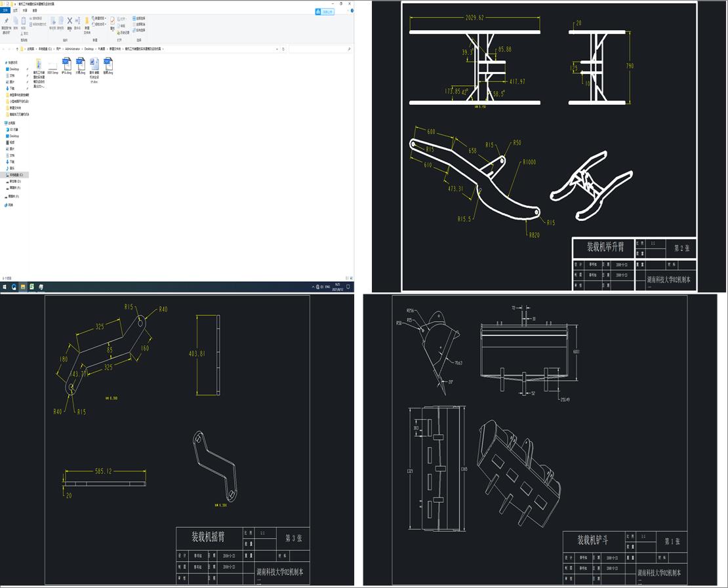Screen dimensions: 728x588
Task: Switch to the Share ribbon tab
Action: (x=25, y=10)
